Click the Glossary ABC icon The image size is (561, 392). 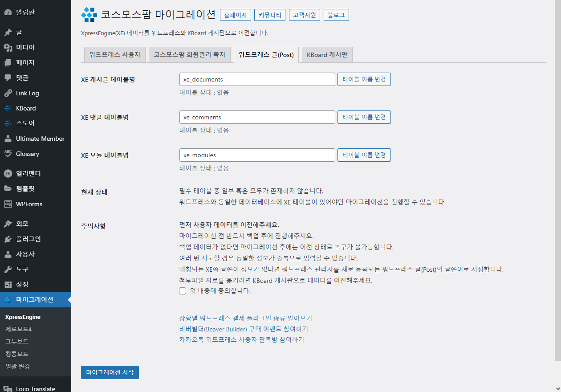[8, 154]
